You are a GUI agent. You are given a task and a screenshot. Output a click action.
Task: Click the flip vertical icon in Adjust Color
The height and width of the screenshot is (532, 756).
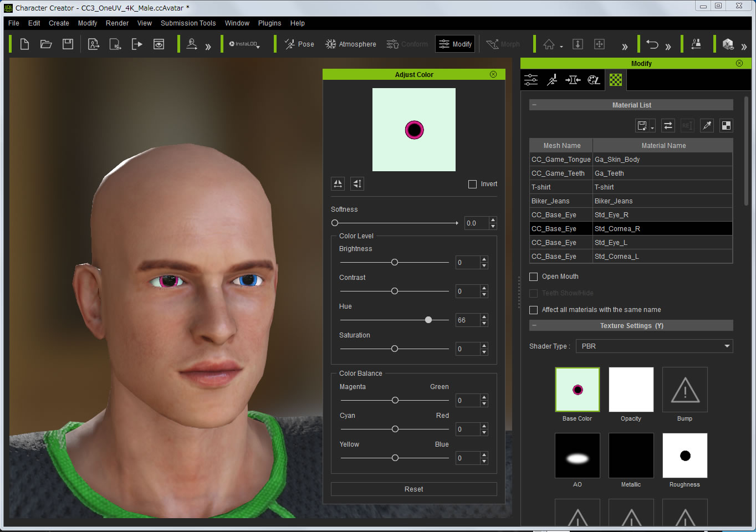357,183
